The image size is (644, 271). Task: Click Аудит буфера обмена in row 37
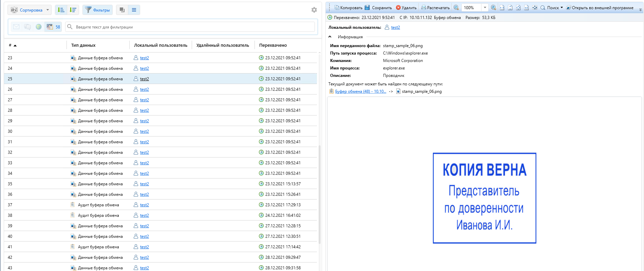click(x=98, y=205)
